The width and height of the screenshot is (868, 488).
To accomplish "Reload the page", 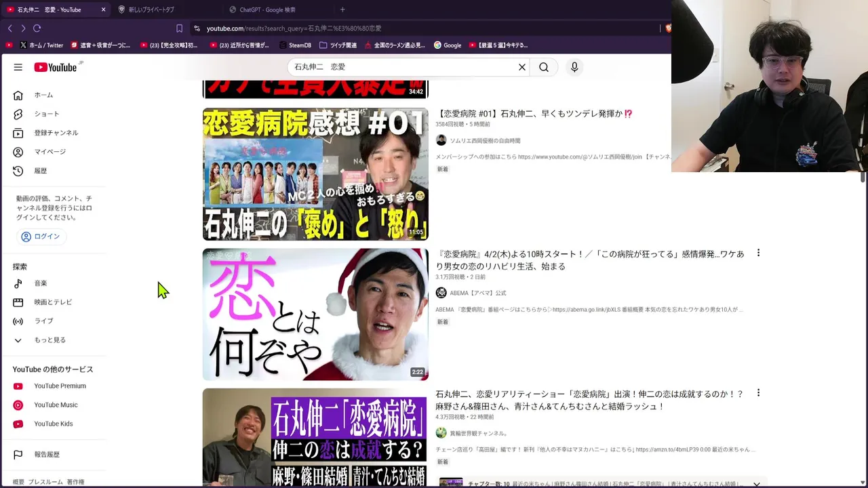I will [37, 28].
